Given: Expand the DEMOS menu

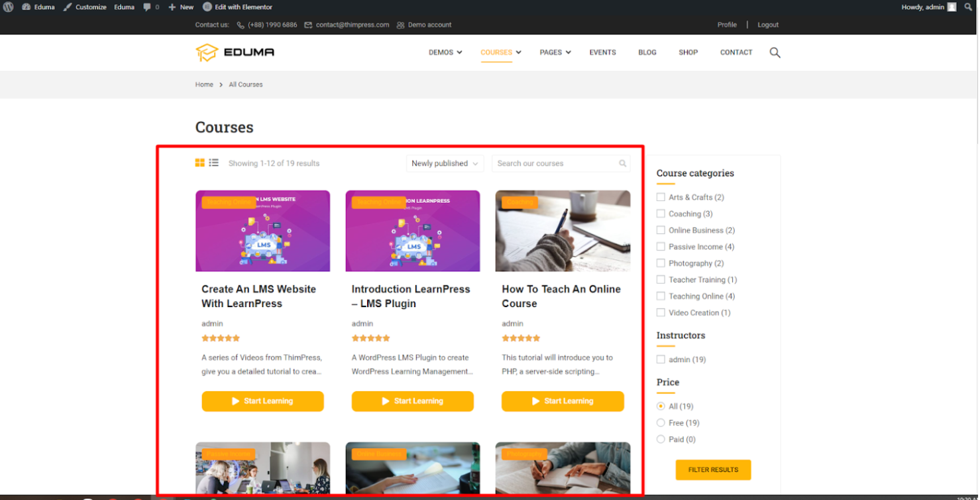Looking at the screenshot, I should 445,52.
